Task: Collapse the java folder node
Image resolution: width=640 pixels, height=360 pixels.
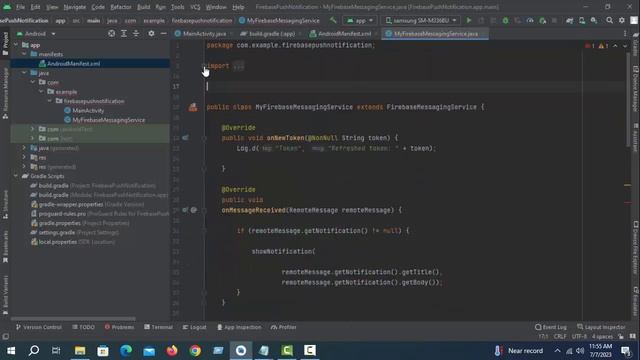Action: pyautogui.click(x=24, y=73)
